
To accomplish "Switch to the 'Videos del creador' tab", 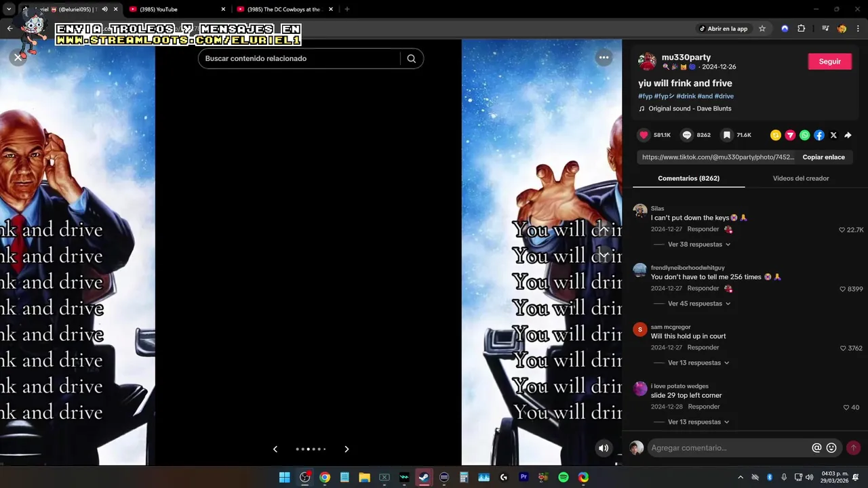I will (x=801, y=178).
